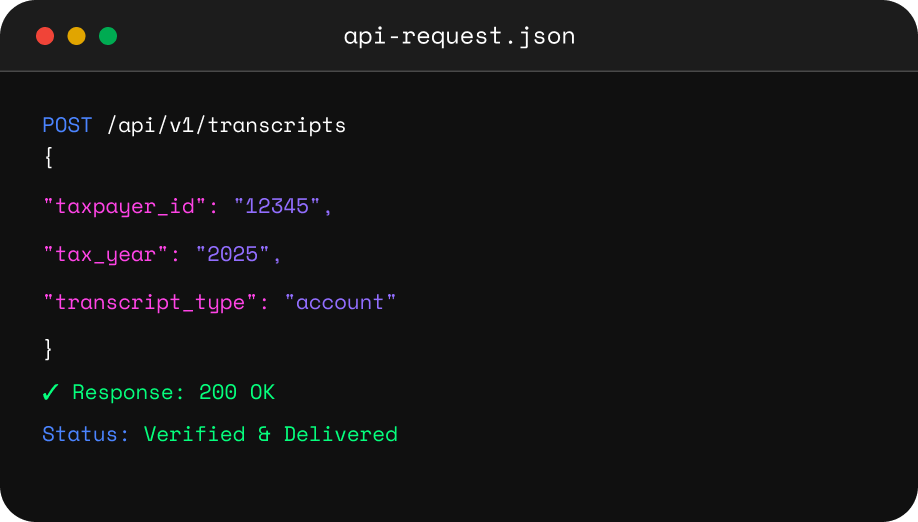
Task: Click the /api/v1/transcripts endpoint path
Action: coord(226,126)
